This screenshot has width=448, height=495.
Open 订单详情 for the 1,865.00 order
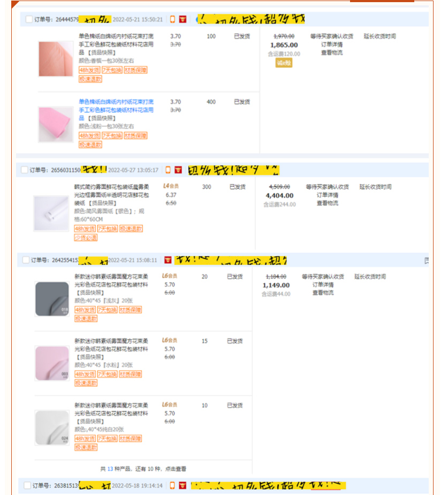[332, 44]
